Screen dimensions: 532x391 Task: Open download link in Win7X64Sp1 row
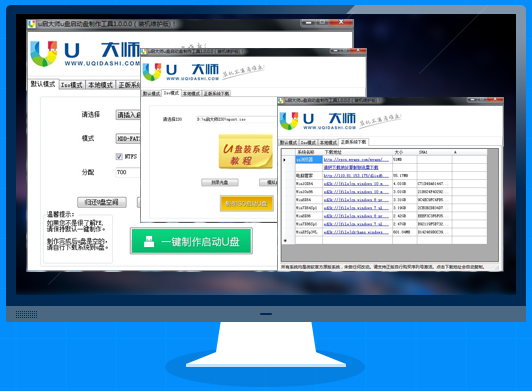coord(356,208)
